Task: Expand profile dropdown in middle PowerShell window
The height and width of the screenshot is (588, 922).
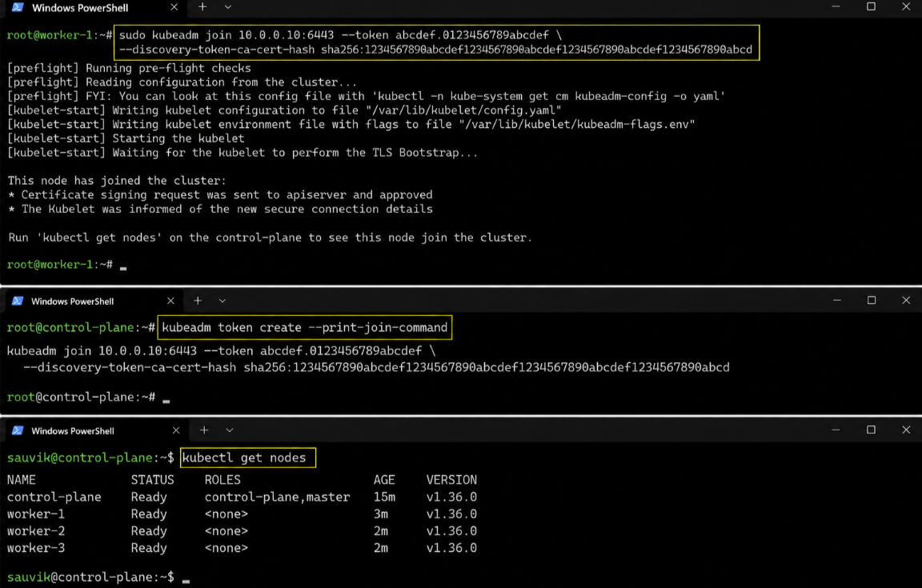Action: tap(222, 301)
